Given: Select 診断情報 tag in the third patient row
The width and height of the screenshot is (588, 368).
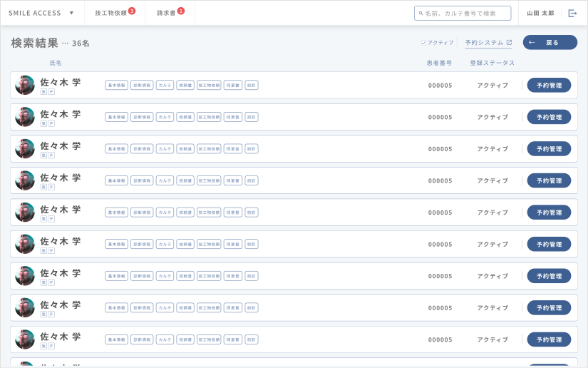Looking at the screenshot, I should [142, 148].
